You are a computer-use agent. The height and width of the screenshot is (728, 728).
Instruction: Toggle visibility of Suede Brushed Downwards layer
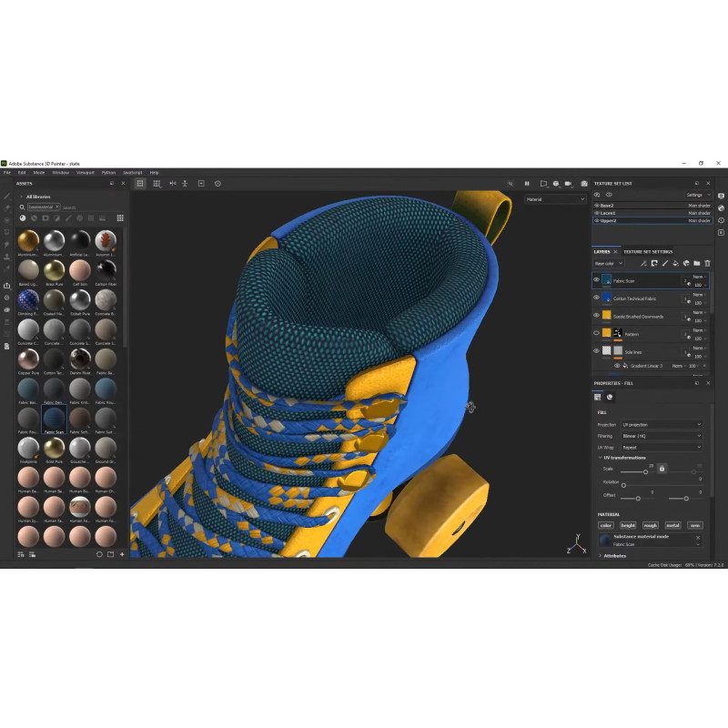point(597,316)
